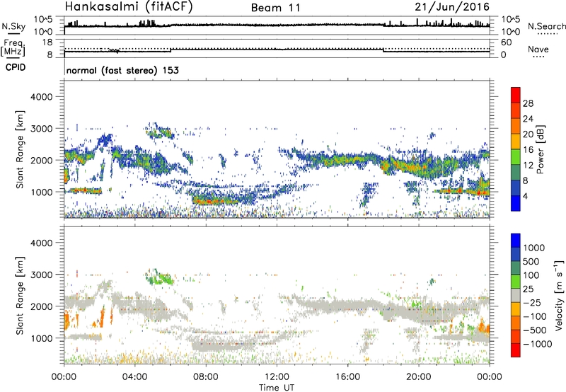
Task: Click the '16:00' time axis tick label
Action: pos(347,377)
